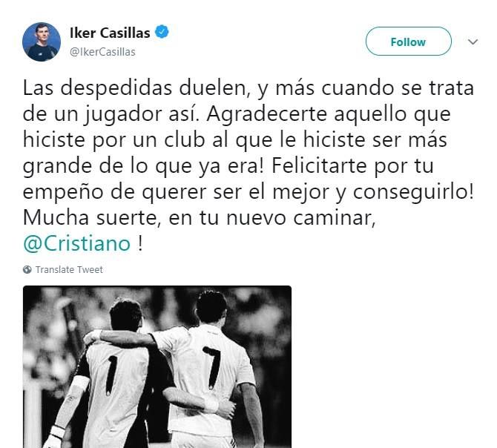This screenshot has height=448, width=497.
Task: Click the blue verified badge
Action: [x=162, y=32]
